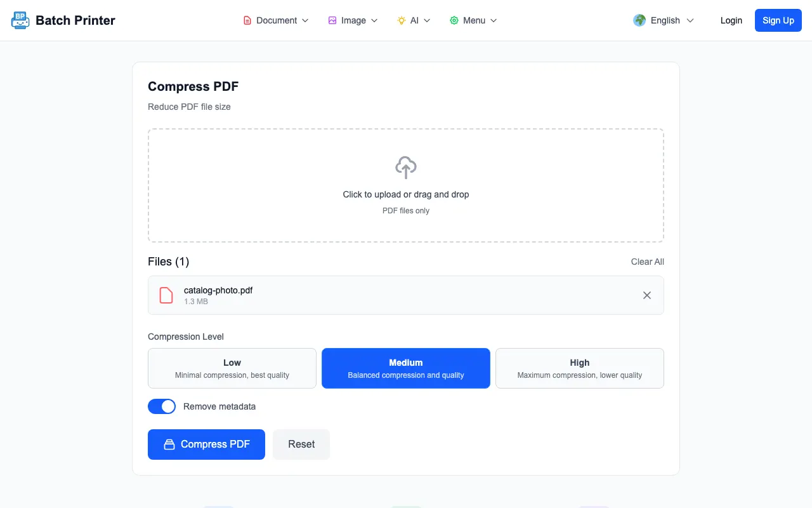Click Clear All files link
Viewport: 812px width, 508px height.
tap(648, 262)
